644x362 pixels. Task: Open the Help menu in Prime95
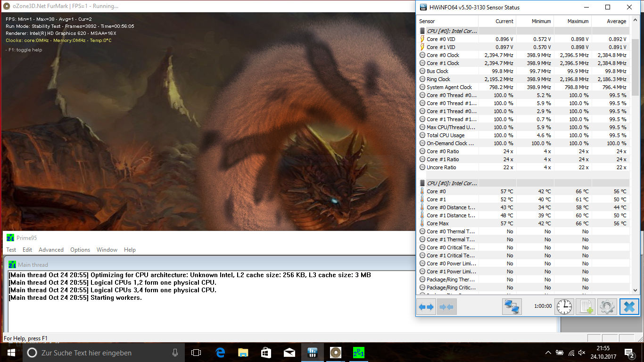click(x=130, y=250)
